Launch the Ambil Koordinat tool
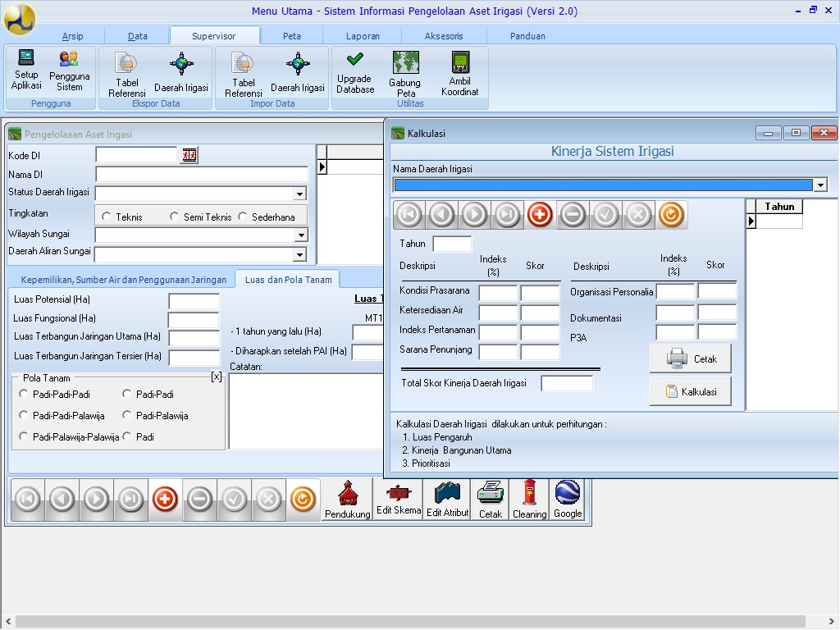 459,74
